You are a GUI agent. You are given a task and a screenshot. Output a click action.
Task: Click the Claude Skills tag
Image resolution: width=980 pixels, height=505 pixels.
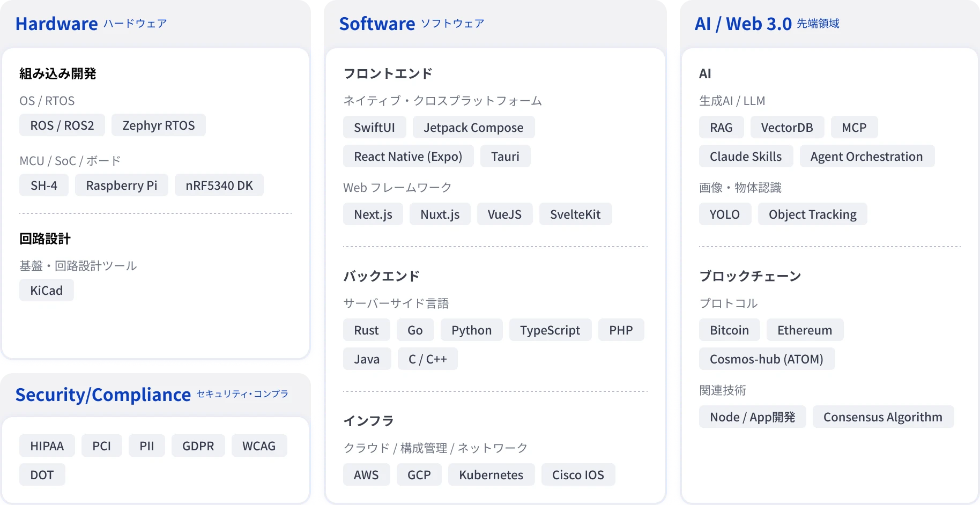(746, 156)
